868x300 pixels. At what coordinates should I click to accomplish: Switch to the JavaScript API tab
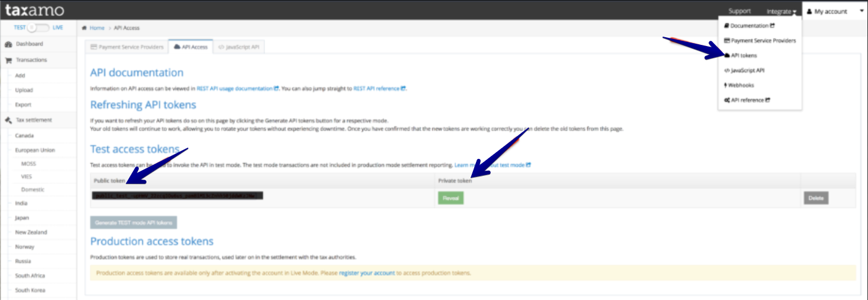239,47
